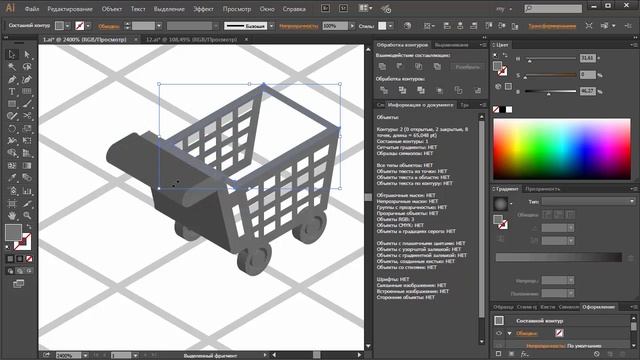Select the Selection (black arrow) tool
The height and width of the screenshot is (360, 640).
[11, 54]
